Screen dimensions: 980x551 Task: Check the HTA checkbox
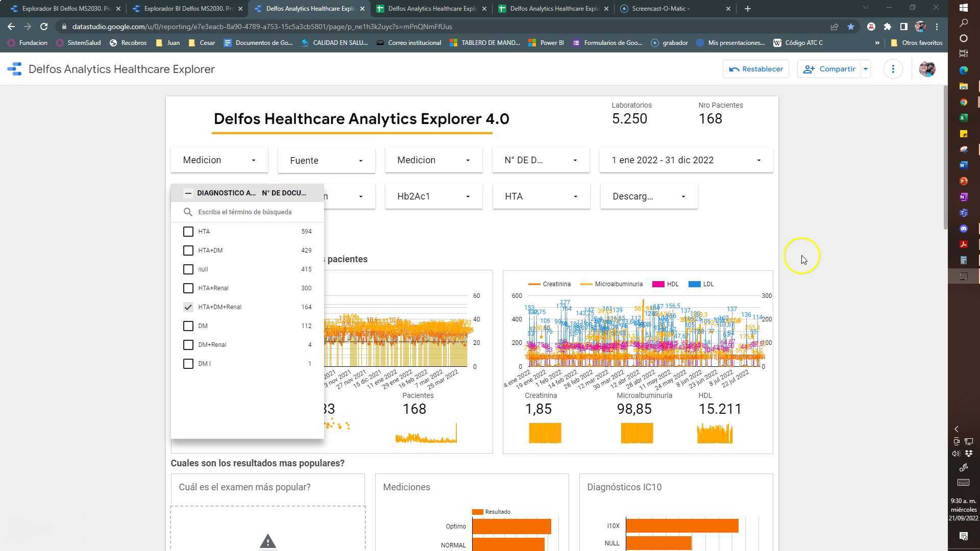point(188,232)
